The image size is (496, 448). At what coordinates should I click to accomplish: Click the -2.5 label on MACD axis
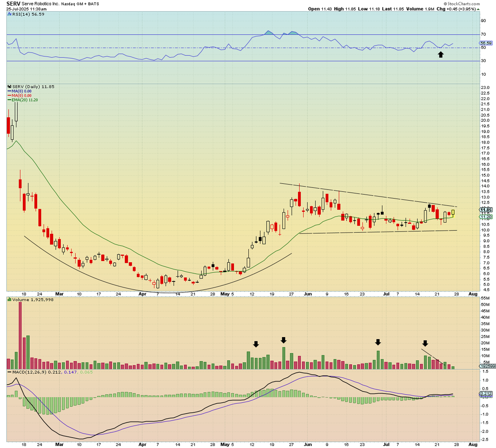pos(485,441)
